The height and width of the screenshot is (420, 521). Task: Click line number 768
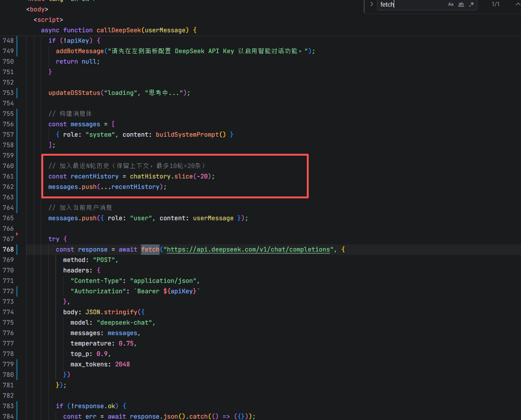point(8,249)
